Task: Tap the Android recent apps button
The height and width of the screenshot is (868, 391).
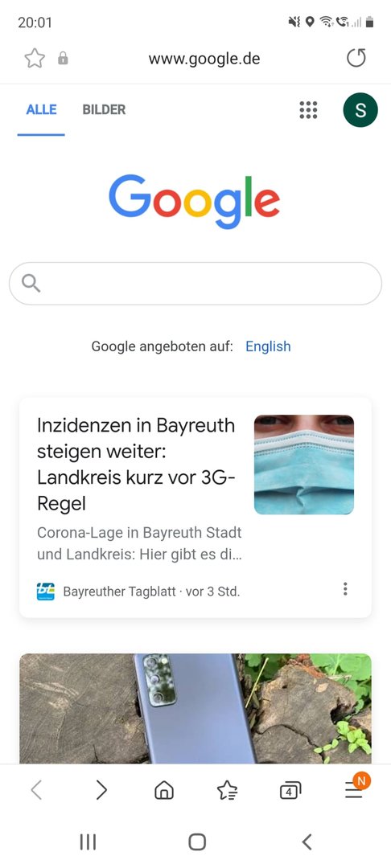Action: point(88,842)
